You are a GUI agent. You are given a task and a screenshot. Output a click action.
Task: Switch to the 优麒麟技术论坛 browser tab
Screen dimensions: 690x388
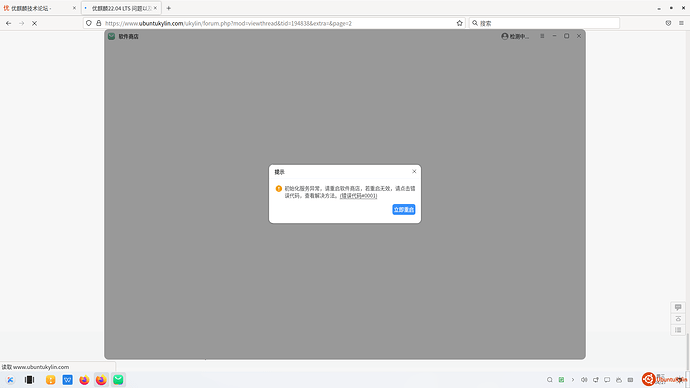click(x=40, y=8)
